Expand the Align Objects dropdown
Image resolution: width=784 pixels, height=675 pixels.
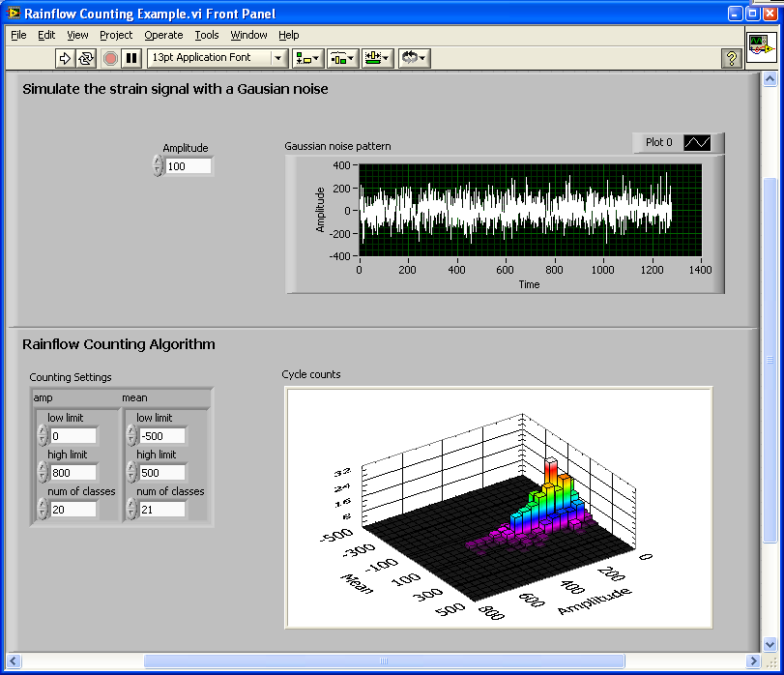[x=307, y=58]
